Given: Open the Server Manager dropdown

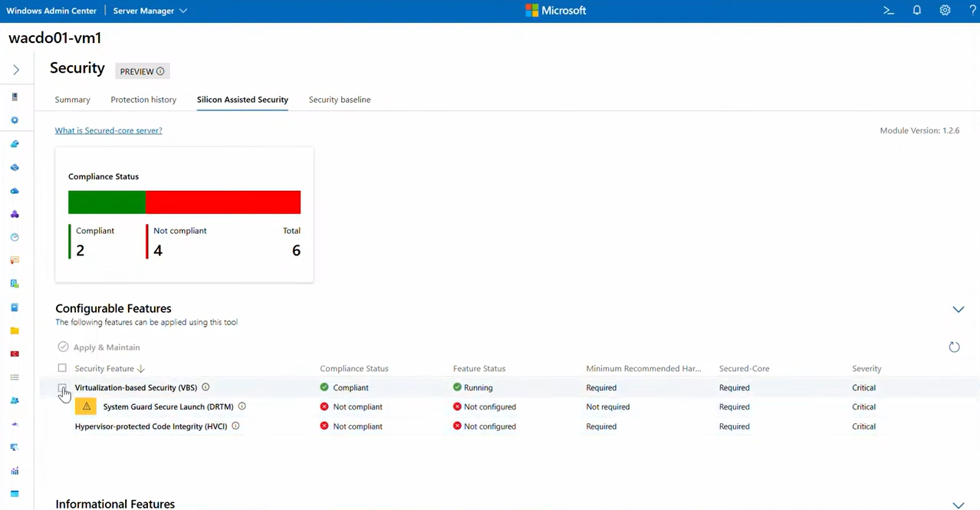Looking at the screenshot, I should tap(150, 11).
